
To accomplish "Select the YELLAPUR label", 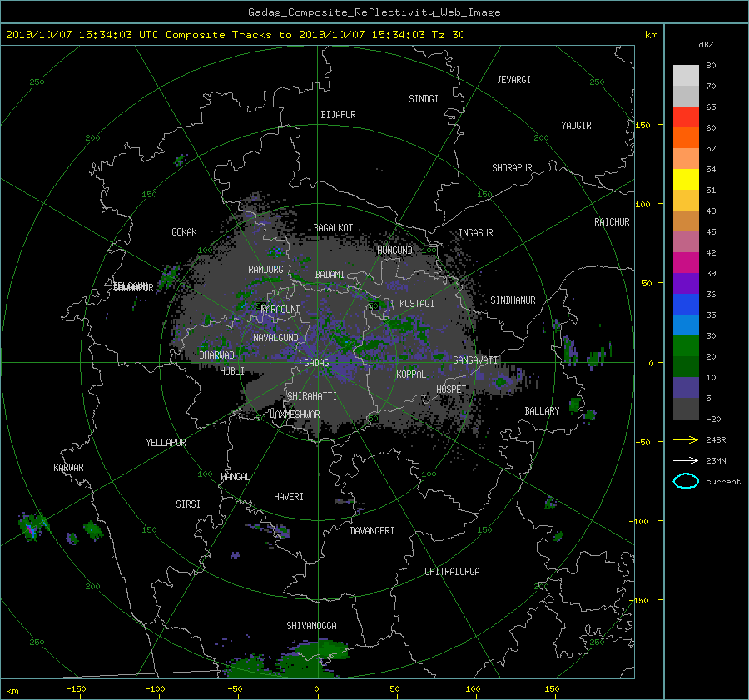I will pos(166,443).
